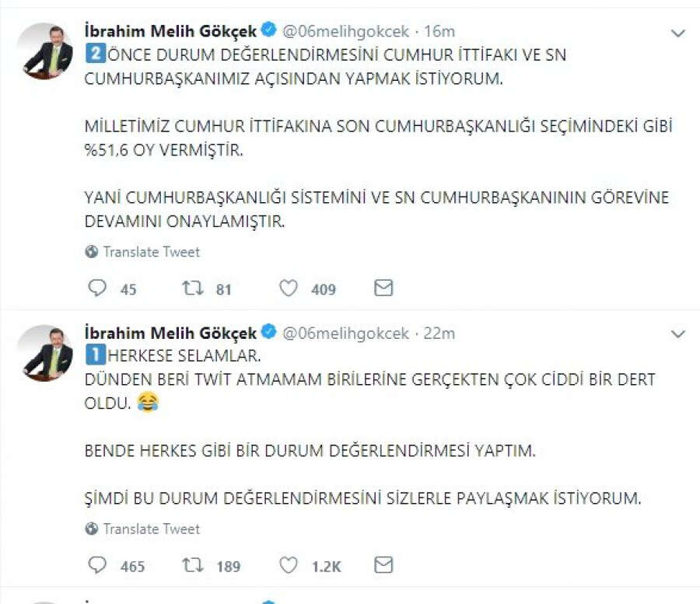
Task: Click @06melihgokcek handle in the second tweet
Action: (345, 333)
